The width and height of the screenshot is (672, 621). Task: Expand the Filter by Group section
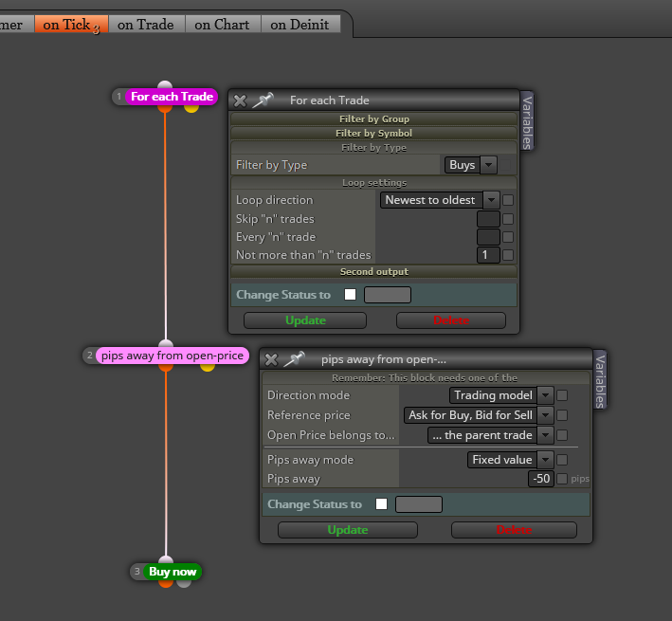pyautogui.click(x=373, y=119)
